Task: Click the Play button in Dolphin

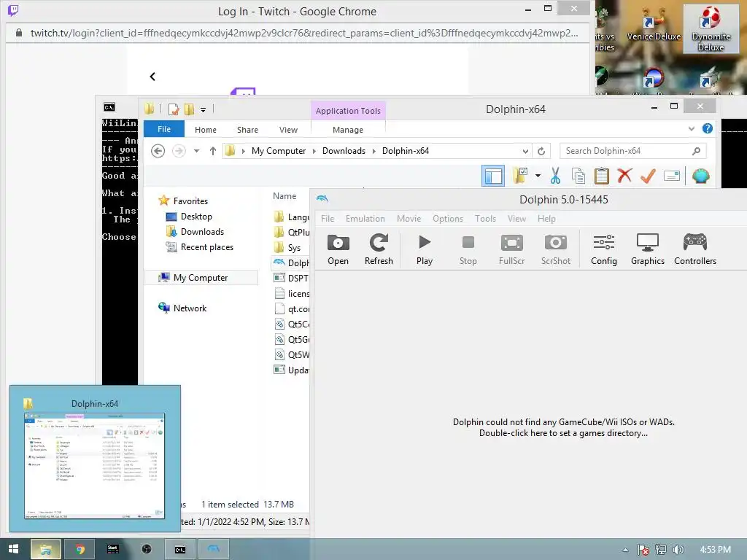Action: pyautogui.click(x=425, y=249)
